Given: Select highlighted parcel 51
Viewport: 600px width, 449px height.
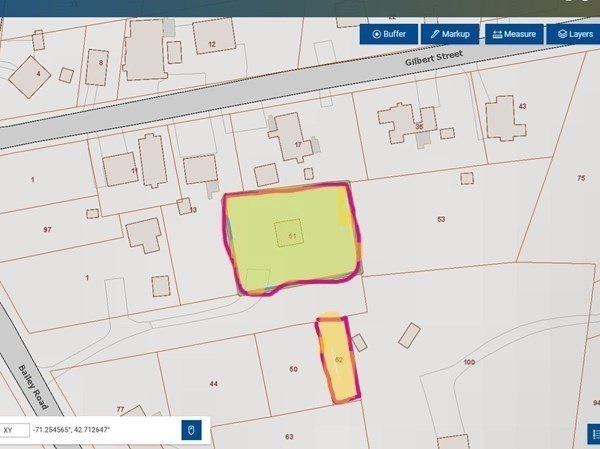Looking at the screenshot, I should 291,236.
